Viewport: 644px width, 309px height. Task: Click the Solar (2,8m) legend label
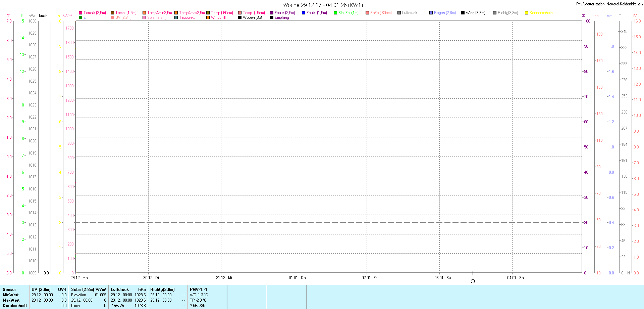[x=157, y=17]
